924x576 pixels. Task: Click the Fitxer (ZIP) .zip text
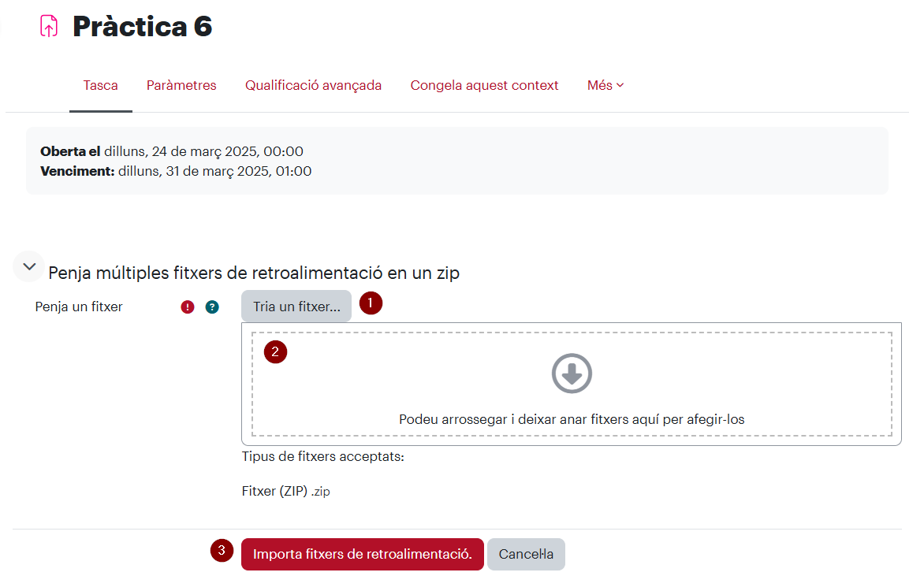click(286, 491)
